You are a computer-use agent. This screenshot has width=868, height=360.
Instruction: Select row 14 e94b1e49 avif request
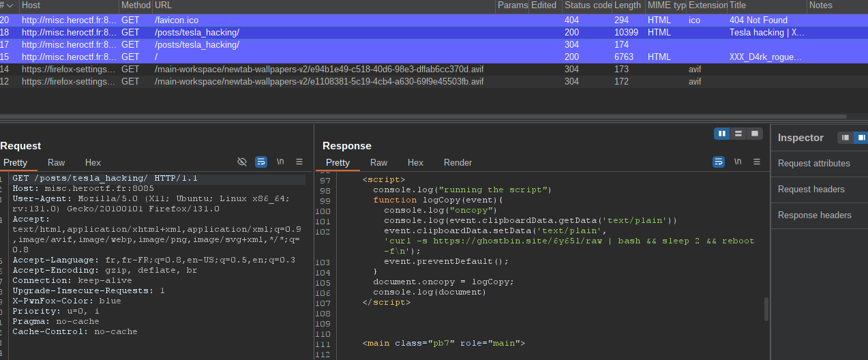point(434,70)
